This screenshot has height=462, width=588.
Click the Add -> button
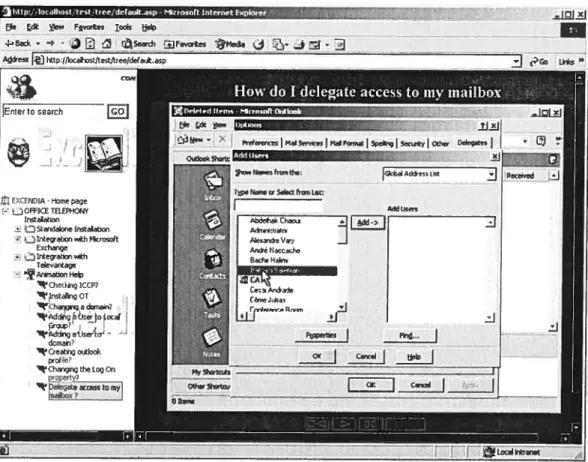(x=368, y=223)
